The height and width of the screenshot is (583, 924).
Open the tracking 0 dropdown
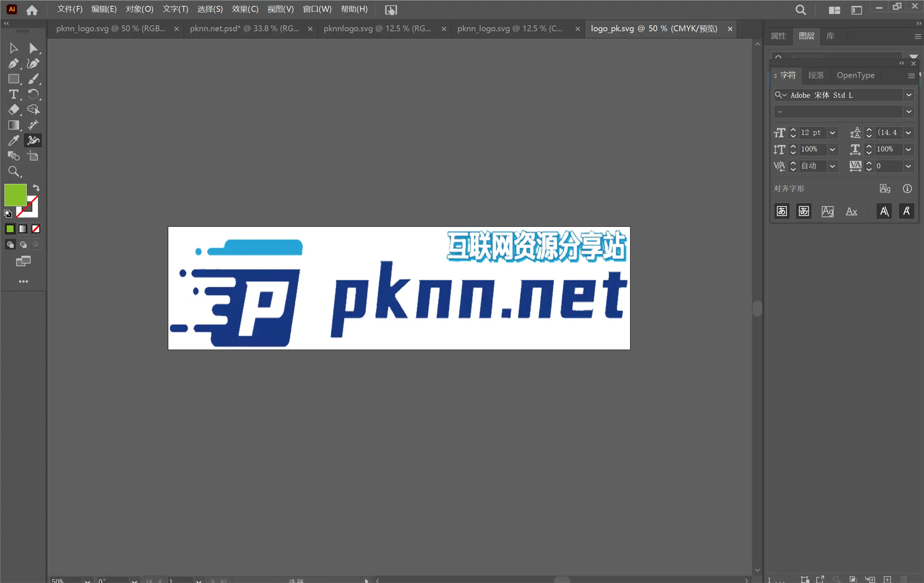(x=908, y=166)
